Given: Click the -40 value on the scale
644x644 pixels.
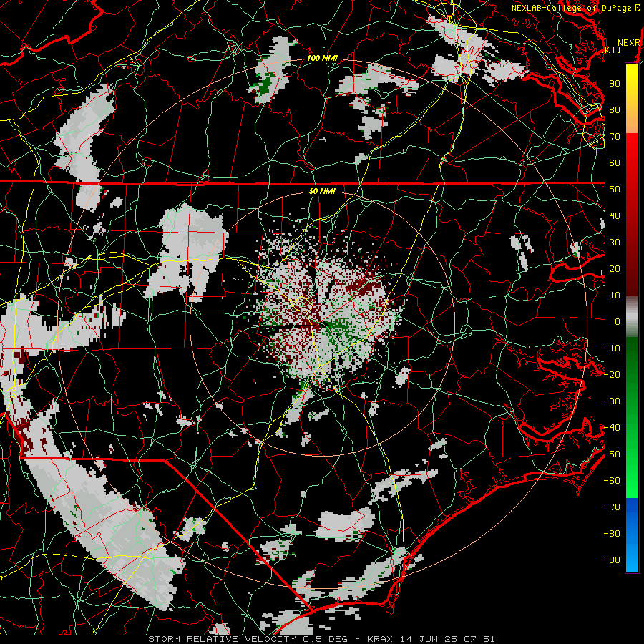Looking at the screenshot, I should (x=612, y=428).
